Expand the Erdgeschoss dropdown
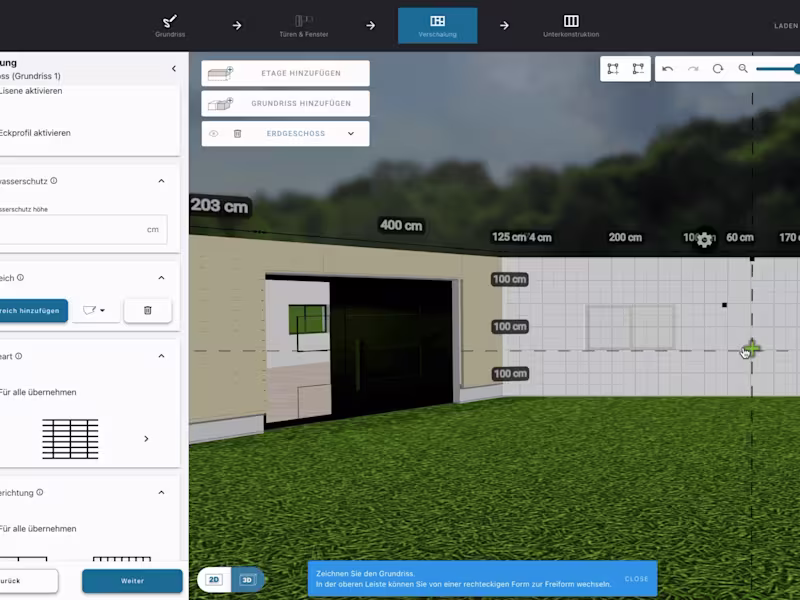800x600 pixels. pyautogui.click(x=351, y=133)
